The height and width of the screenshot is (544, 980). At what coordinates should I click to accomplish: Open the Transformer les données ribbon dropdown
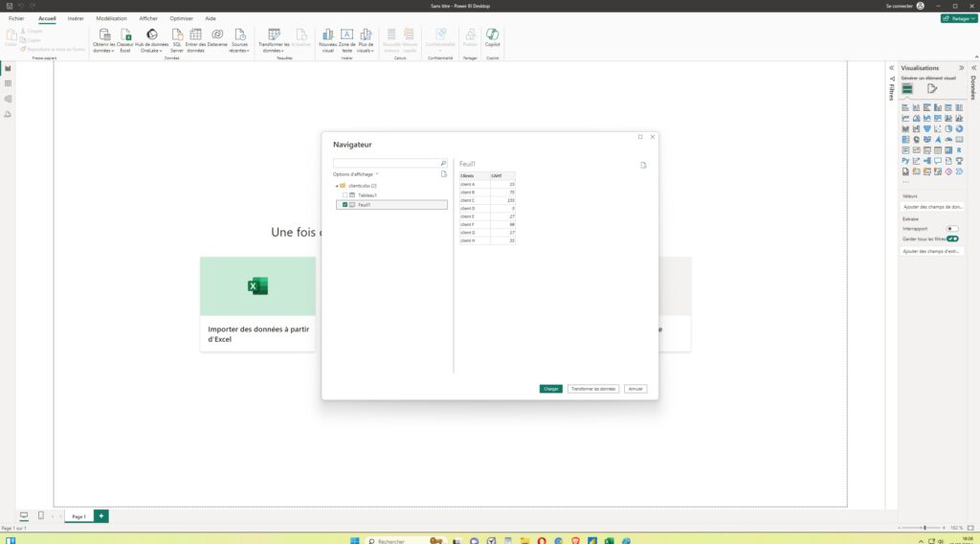coord(274,40)
